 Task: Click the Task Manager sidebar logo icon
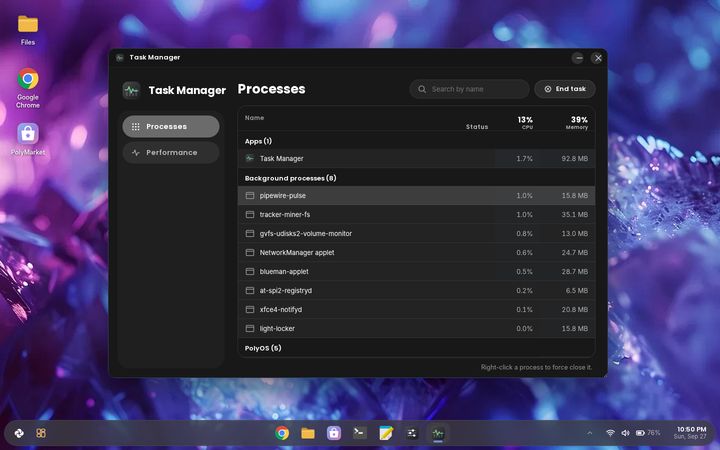pyautogui.click(x=131, y=90)
